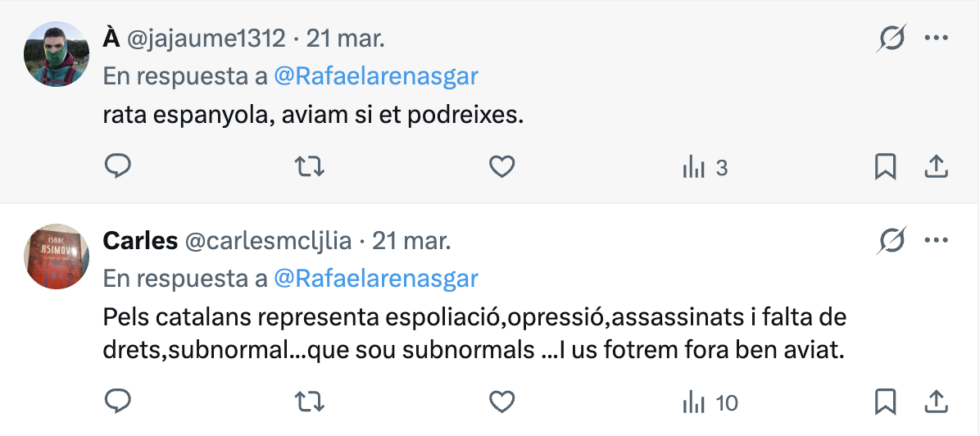Open @jajaume1312 profile picture
Screen dimensions: 980x436
56,53
